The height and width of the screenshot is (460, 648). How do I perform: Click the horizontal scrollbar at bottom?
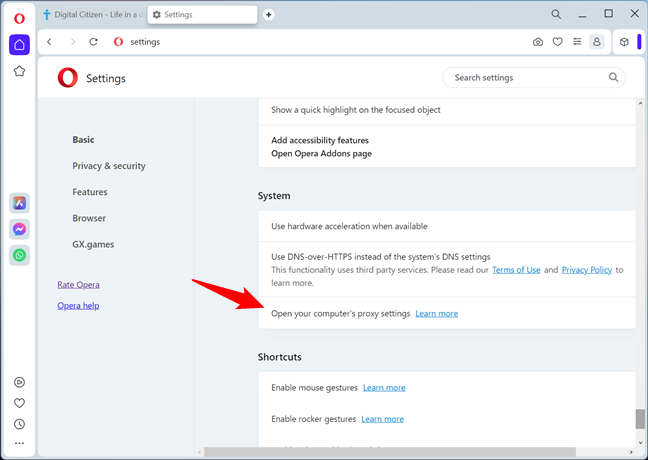click(x=390, y=452)
